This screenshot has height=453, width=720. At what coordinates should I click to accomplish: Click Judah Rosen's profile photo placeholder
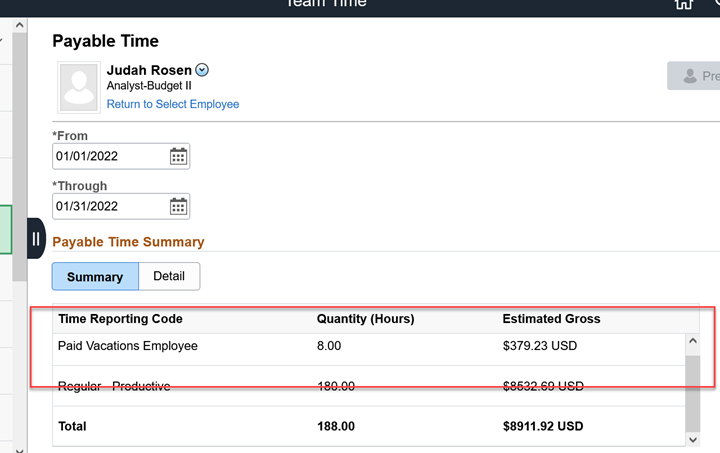click(79, 87)
